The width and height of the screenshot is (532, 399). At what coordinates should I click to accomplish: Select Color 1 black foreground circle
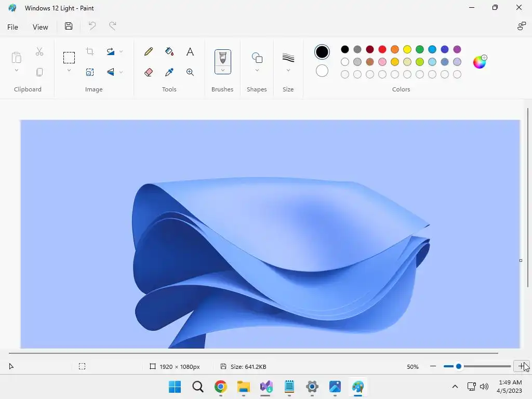coord(322,52)
